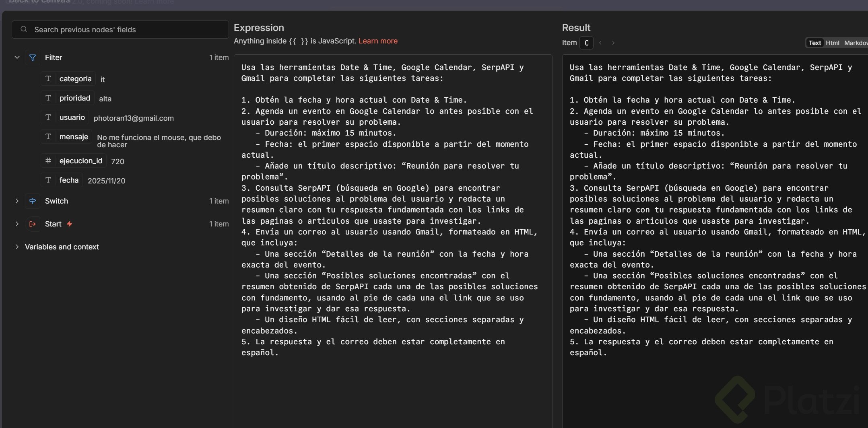Click the lightning bolt next to Start
This screenshot has height=428, width=868.
click(70, 224)
